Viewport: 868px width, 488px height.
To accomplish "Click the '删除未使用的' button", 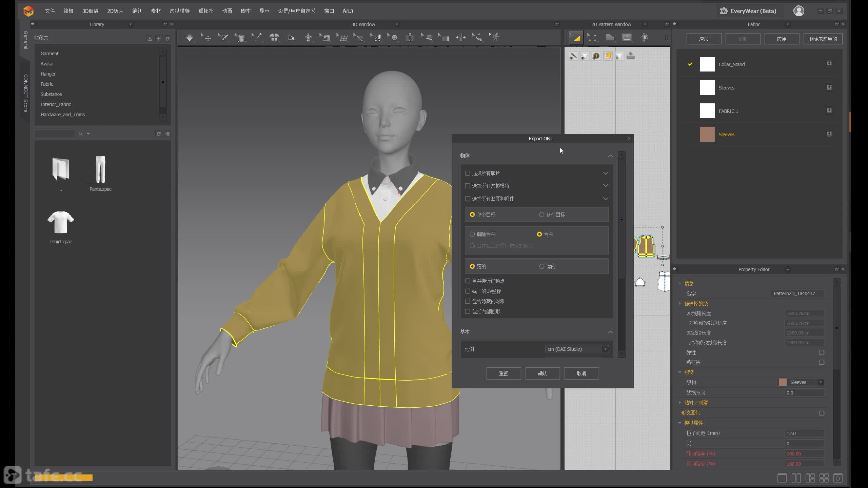I will (823, 39).
